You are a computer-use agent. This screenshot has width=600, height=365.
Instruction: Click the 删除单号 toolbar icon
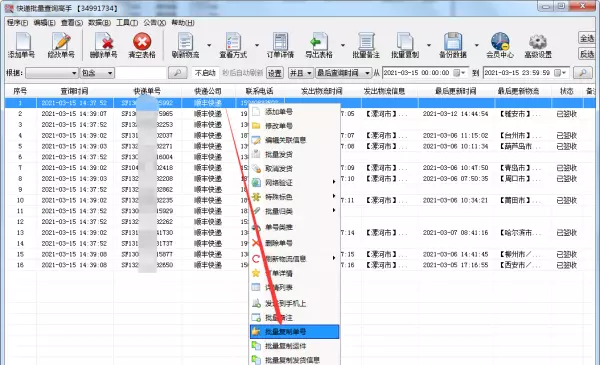click(x=103, y=45)
